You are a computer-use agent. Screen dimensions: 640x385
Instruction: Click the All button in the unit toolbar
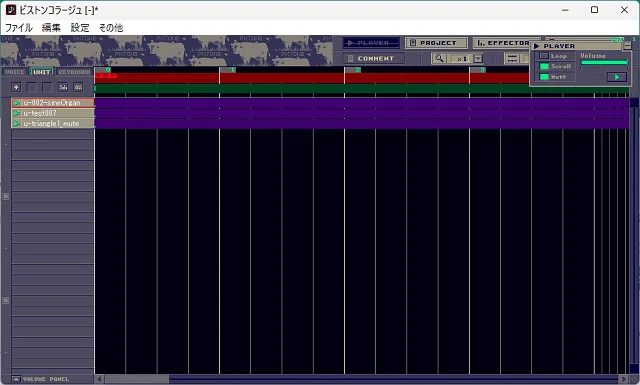[78, 87]
